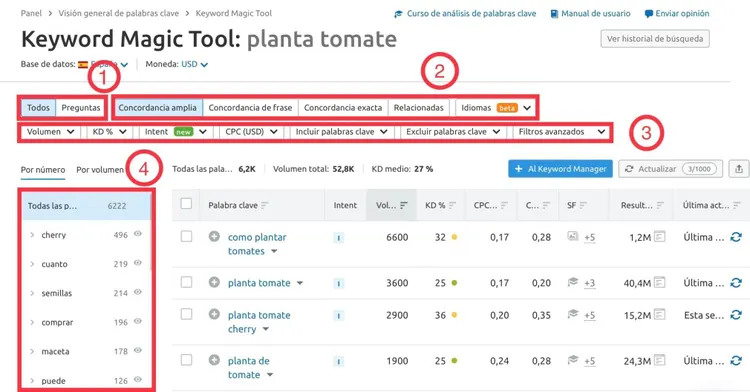Refresh the planta tomate cherry row
750x392 pixels.
click(x=736, y=315)
